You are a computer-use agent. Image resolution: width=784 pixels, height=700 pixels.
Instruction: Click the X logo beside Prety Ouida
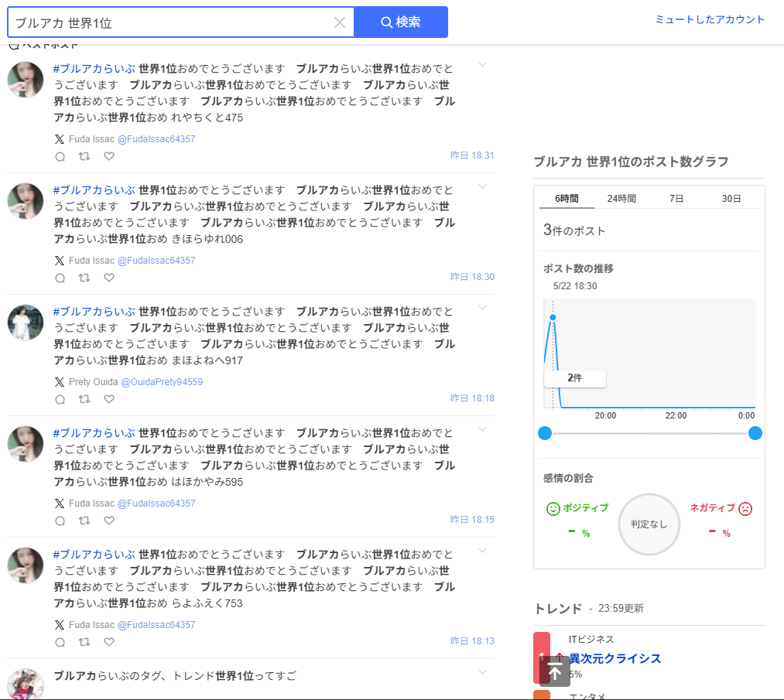click(x=60, y=382)
